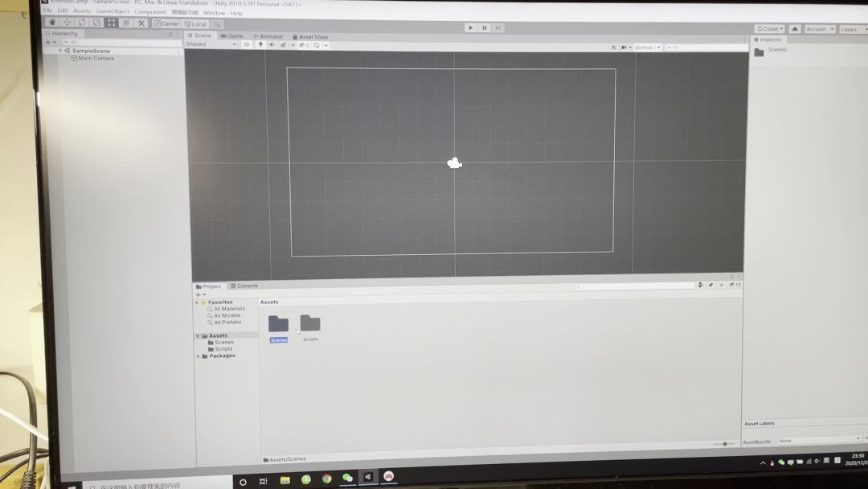Click the Pause button
This screenshot has height=489, width=868.
(485, 27)
